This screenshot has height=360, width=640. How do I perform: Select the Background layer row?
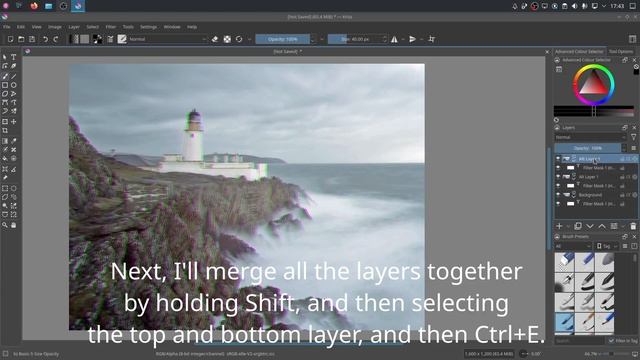pyautogui.click(x=596, y=195)
